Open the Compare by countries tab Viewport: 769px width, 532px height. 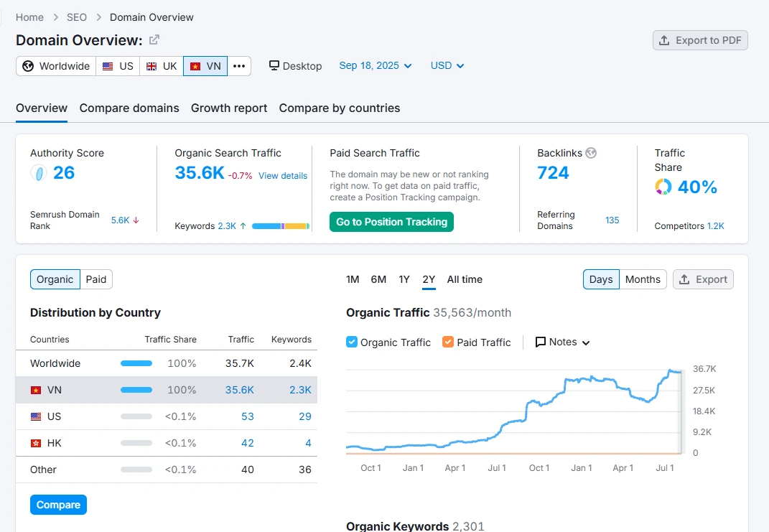(340, 108)
